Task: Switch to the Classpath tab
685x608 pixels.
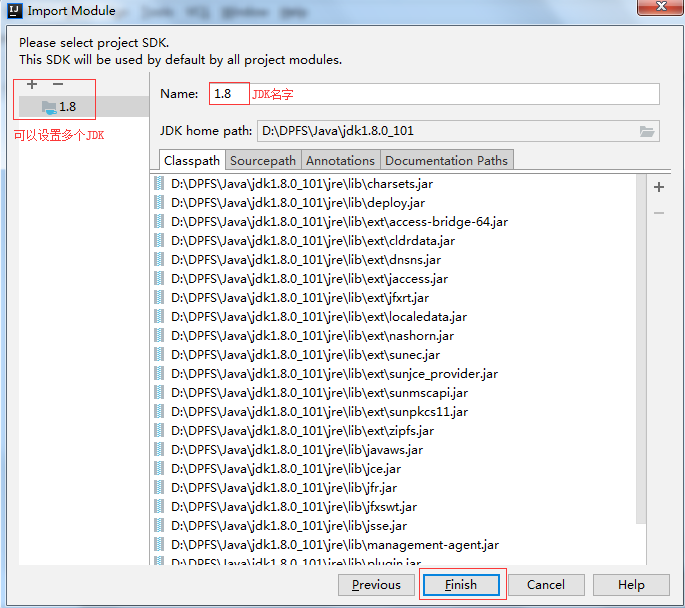Action: pyautogui.click(x=192, y=161)
